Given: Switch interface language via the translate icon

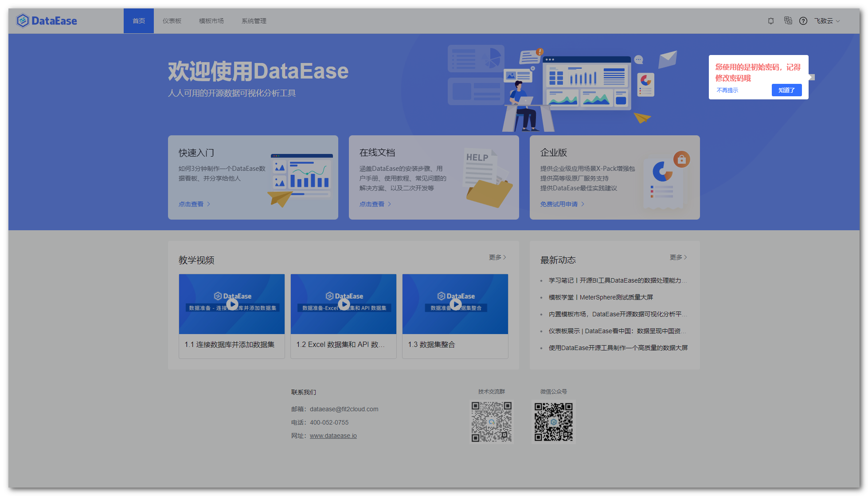Looking at the screenshot, I should (788, 21).
